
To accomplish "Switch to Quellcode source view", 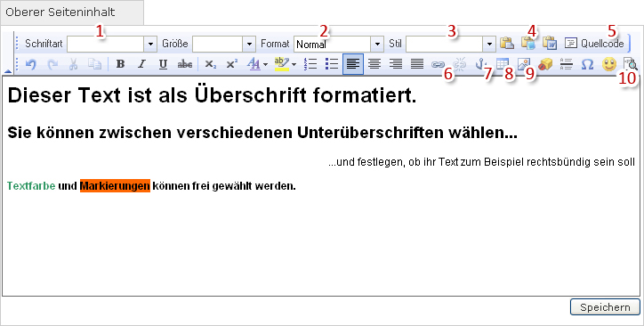I will point(594,43).
